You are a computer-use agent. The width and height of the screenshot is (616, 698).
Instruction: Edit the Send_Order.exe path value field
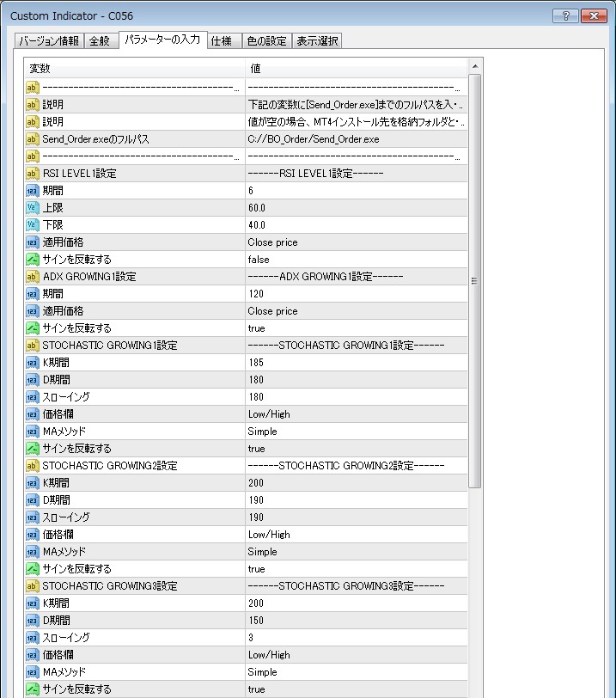click(357, 139)
